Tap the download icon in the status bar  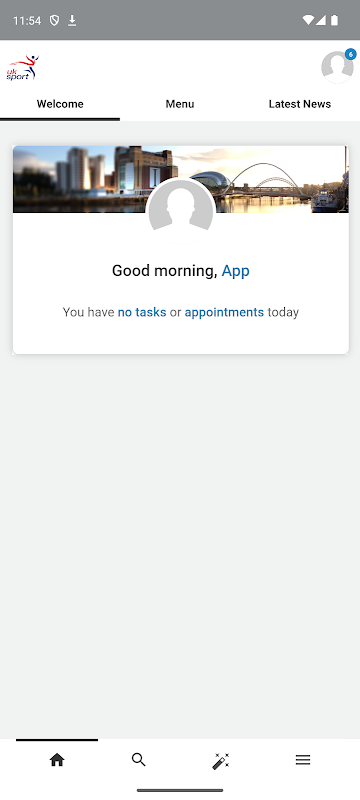click(x=72, y=20)
